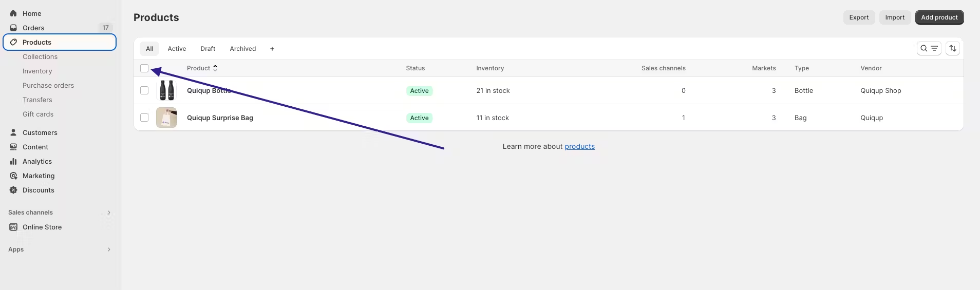Click the Analytics bar chart icon
The image size is (980, 290).
pyautogui.click(x=13, y=161)
